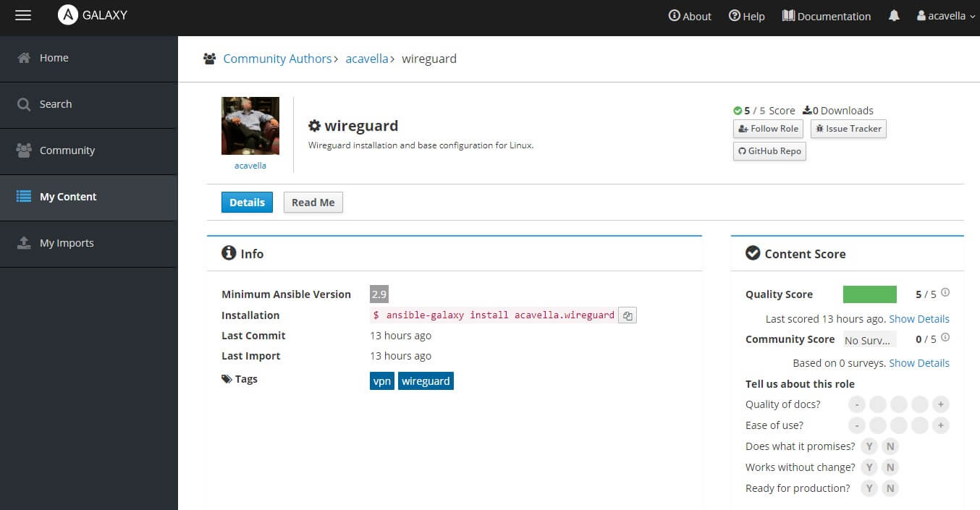Select middle rating for Quality of docs

coord(898,404)
